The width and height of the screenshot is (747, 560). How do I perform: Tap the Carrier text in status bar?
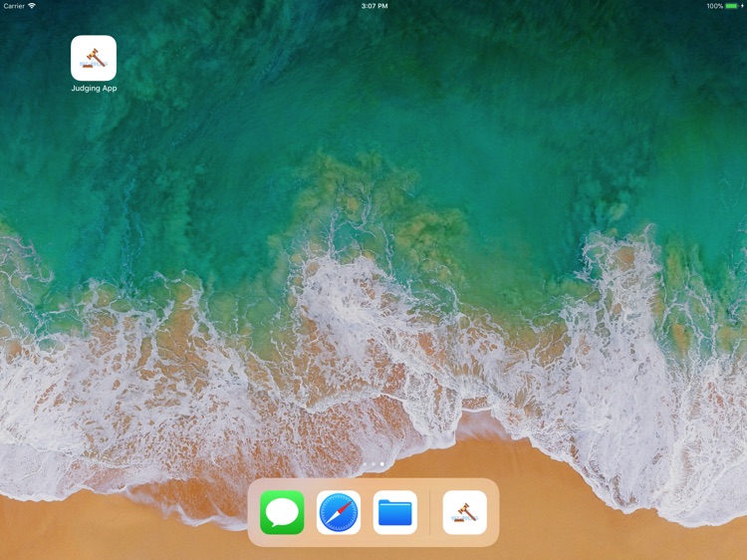point(14,6)
